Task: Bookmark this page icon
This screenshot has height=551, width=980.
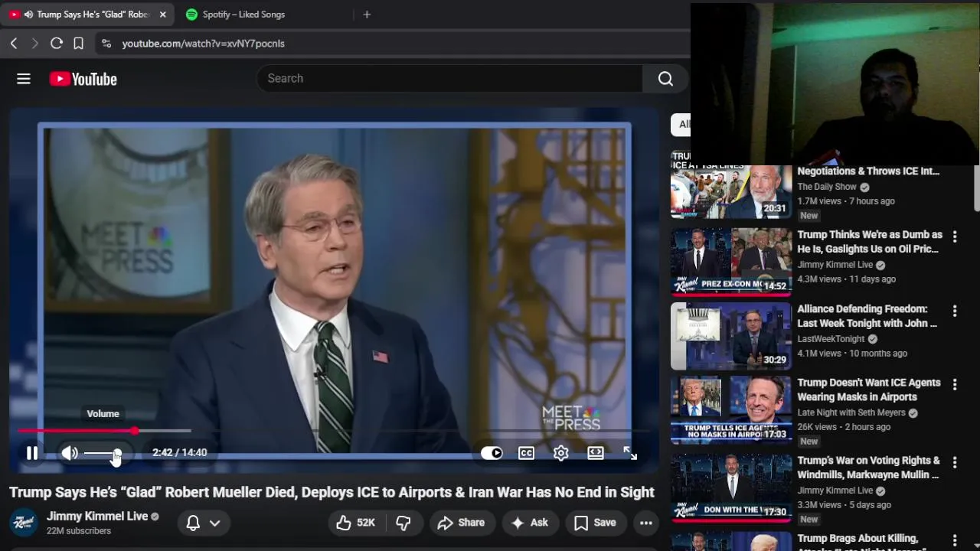Action: (x=78, y=44)
